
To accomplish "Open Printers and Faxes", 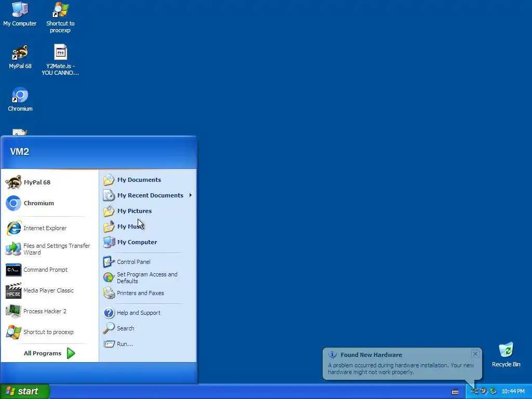I will click(148, 293).
